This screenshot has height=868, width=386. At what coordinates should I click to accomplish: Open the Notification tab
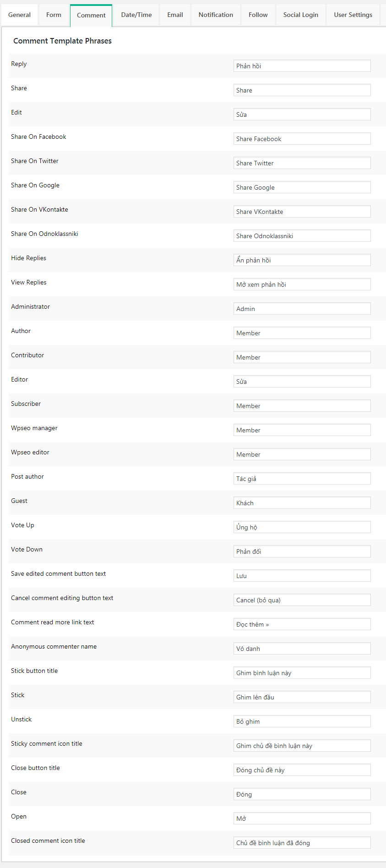click(x=216, y=15)
